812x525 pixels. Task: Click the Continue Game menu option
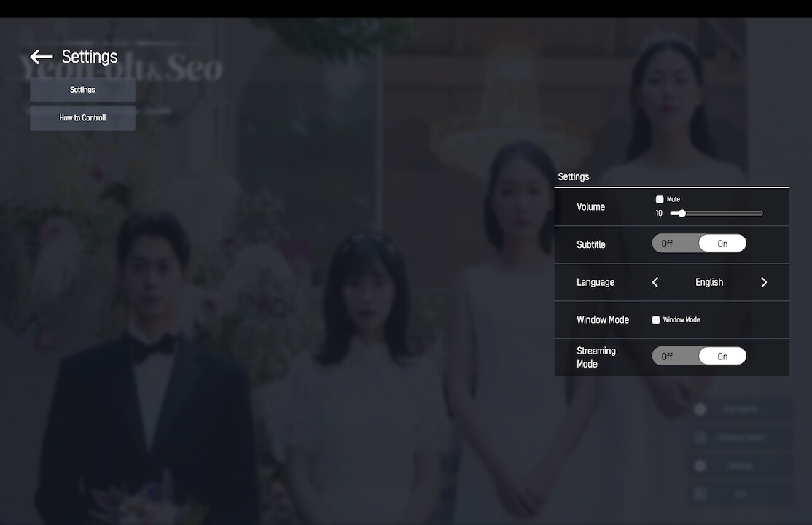740,437
